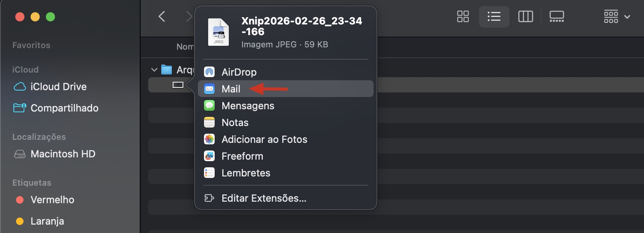The width and height of the screenshot is (644, 233).
Task: Switch to list view in the toolbar
Action: pos(494,16)
